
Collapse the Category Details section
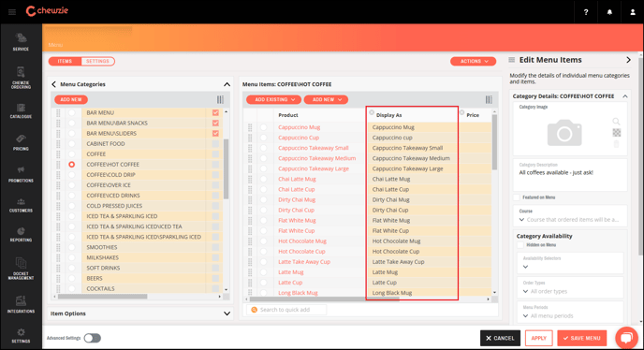(625, 96)
